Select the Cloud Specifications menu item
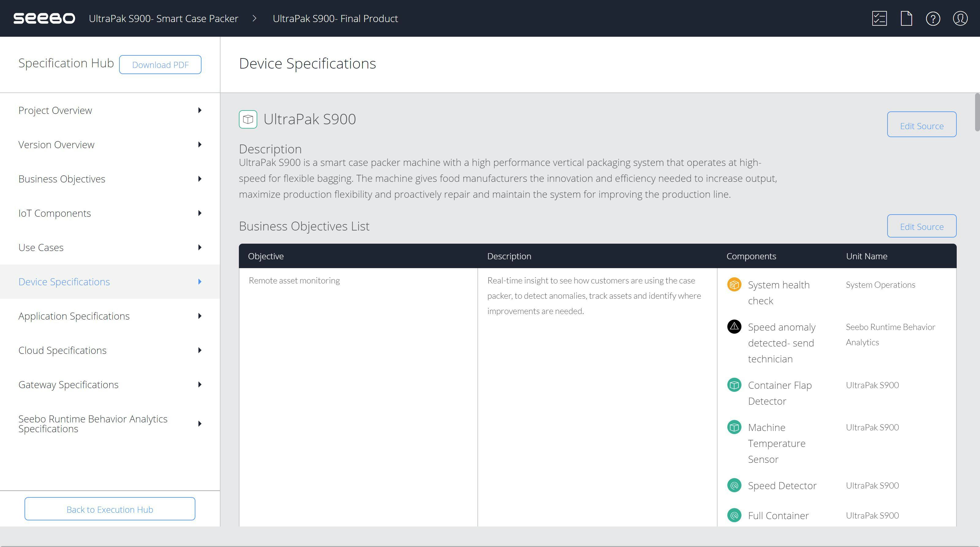 pos(62,350)
